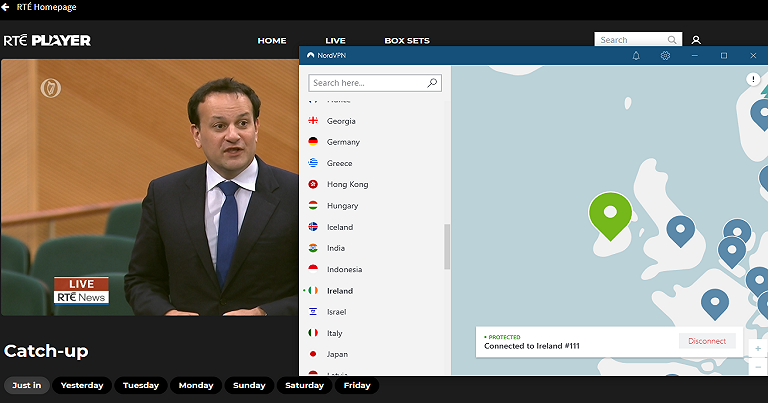The image size is (768, 403).
Task: Click the Georgia flag icon
Action: tap(313, 120)
